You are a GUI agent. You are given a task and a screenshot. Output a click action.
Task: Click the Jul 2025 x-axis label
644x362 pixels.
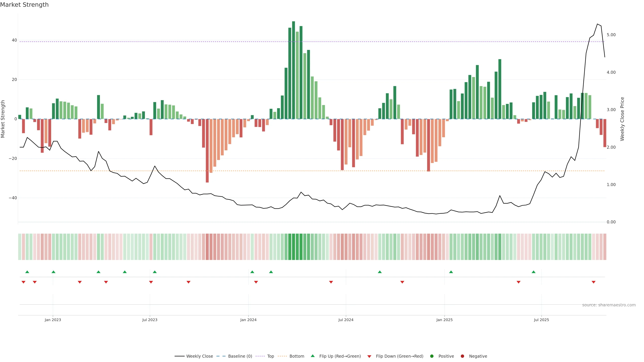[542, 320]
